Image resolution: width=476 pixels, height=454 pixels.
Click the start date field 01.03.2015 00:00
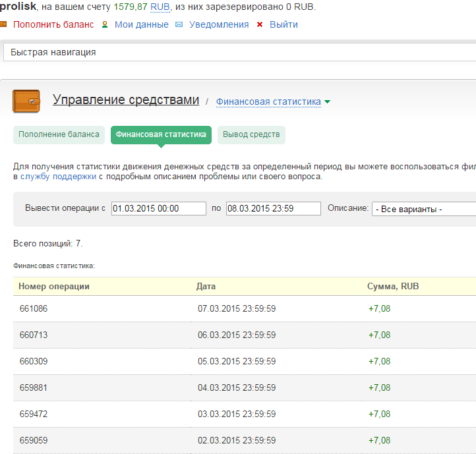coord(159,208)
